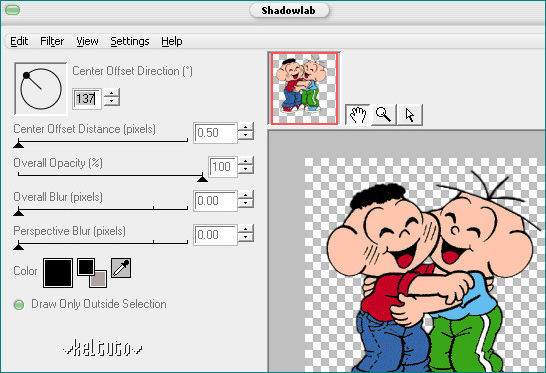Pick color with the eyedropper tool
This screenshot has height=373, width=546.
click(x=121, y=268)
